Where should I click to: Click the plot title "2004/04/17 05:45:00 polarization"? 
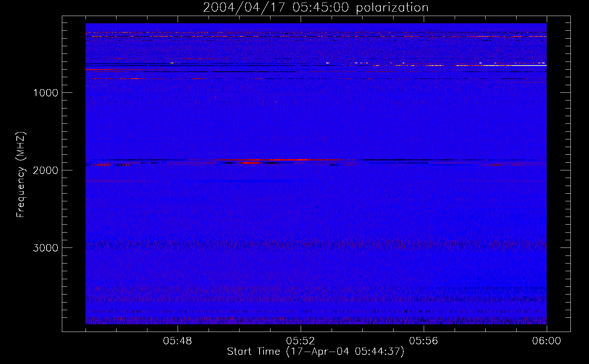316,8
